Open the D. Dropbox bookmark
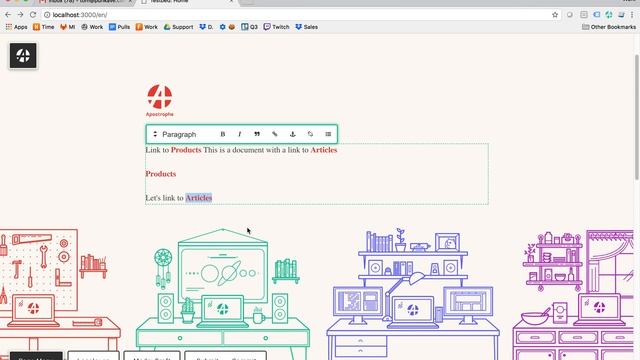The height and width of the screenshot is (360, 640). (x=206, y=27)
